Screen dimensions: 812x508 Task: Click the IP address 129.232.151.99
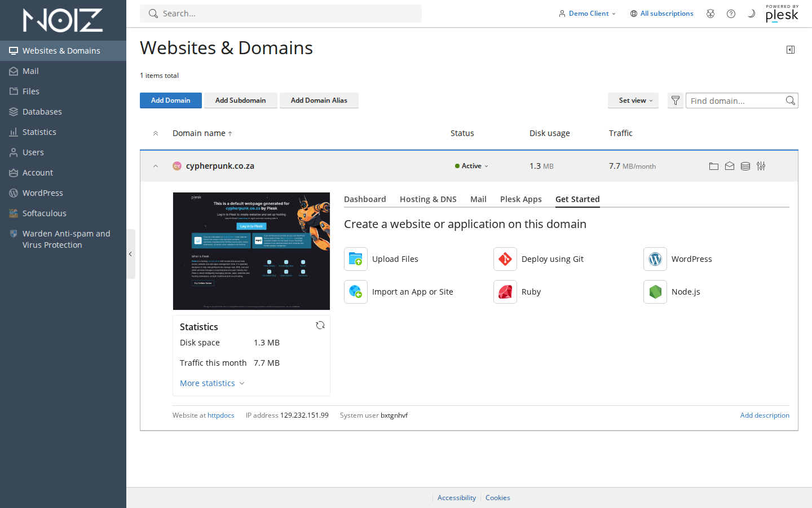304,415
